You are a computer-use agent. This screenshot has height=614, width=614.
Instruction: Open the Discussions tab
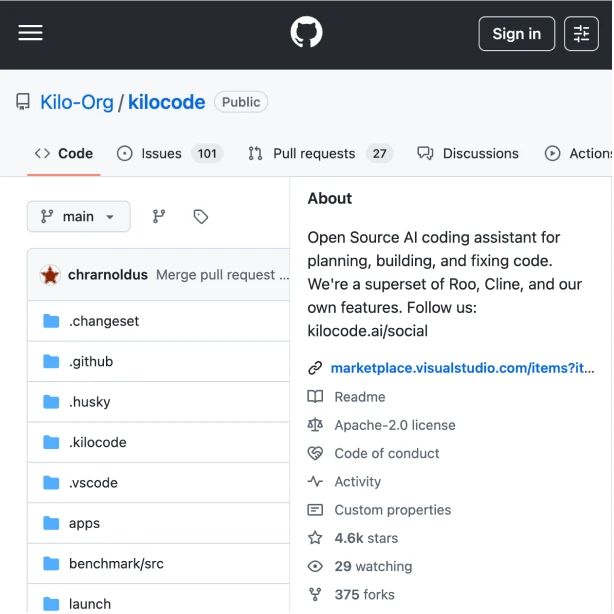tap(468, 154)
